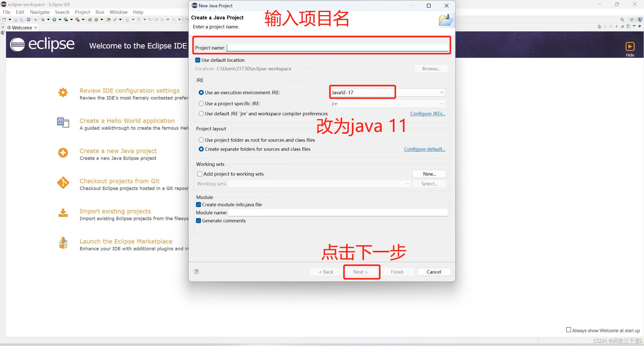Click the Open Perspective icon near the search
The width and height of the screenshot is (644, 346).
[x=632, y=19]
